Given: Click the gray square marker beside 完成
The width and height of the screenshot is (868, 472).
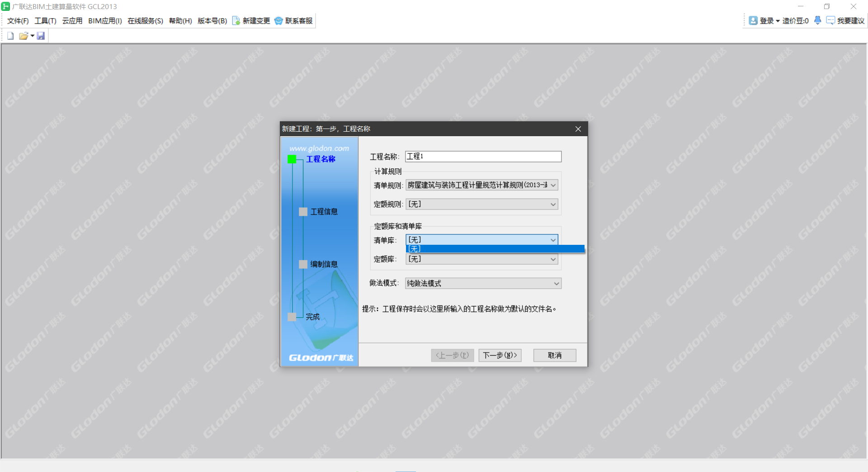Looking at the screenshot, I should click(292, 317).
